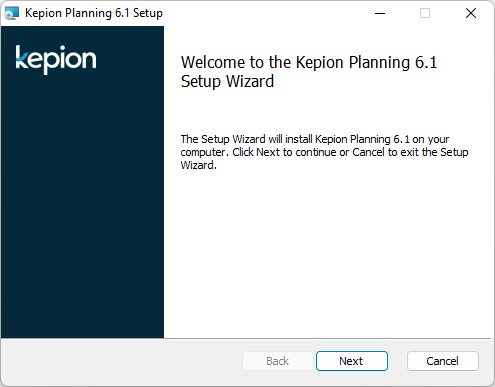The image size is (495, 387).
Task: Click the paragraph line starting "The Setup Wizard will install"
Action: click(315, 139)
